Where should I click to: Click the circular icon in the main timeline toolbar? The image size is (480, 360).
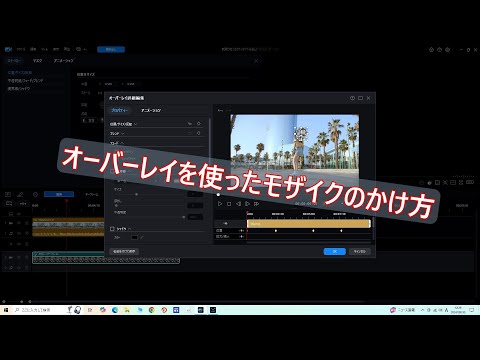coord(35,194)
